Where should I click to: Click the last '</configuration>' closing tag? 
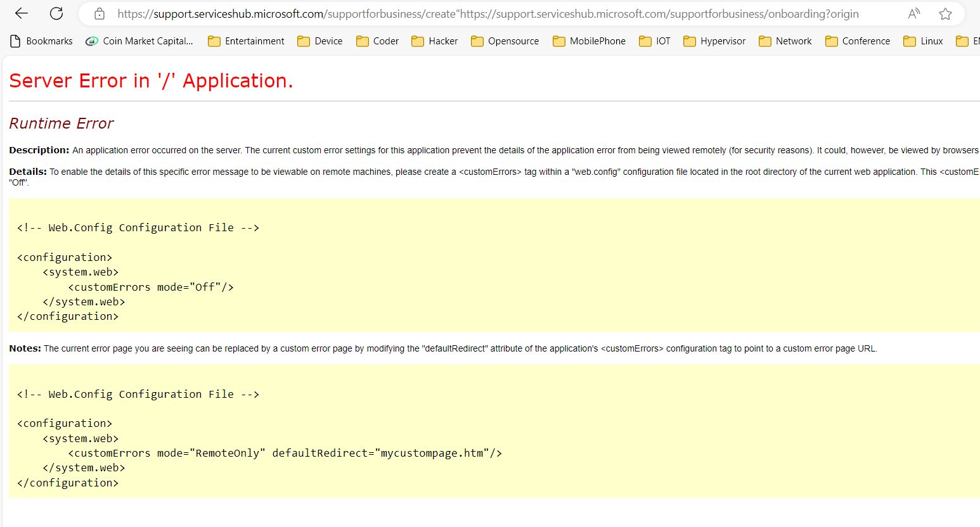click(x=68, y=483)
